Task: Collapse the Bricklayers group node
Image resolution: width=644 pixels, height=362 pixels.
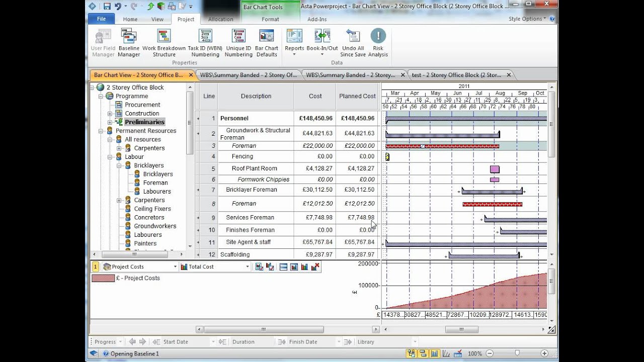Action: [119, 165]
